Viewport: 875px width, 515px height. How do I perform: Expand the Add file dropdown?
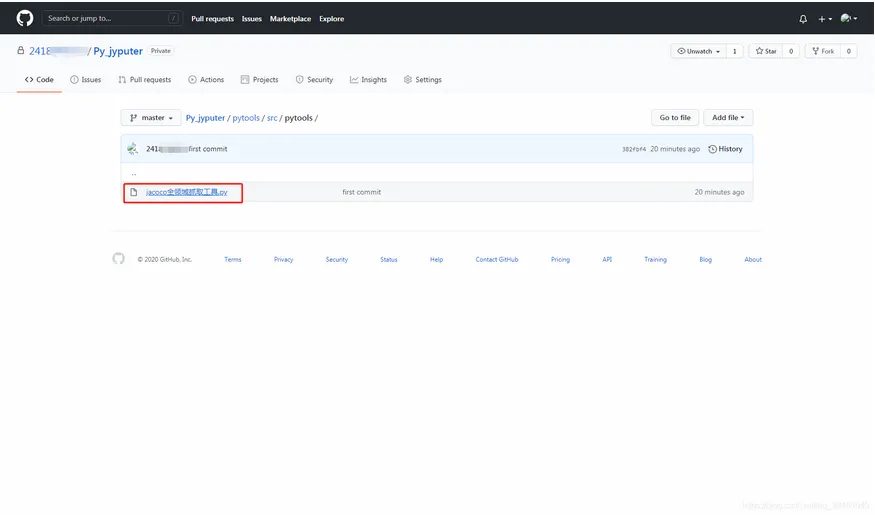coord(728,118)
